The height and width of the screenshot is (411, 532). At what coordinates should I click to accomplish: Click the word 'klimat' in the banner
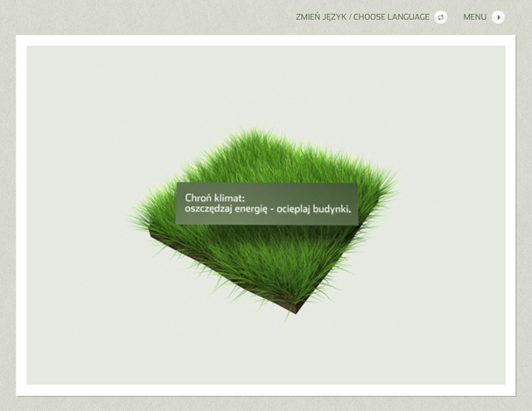226,198
